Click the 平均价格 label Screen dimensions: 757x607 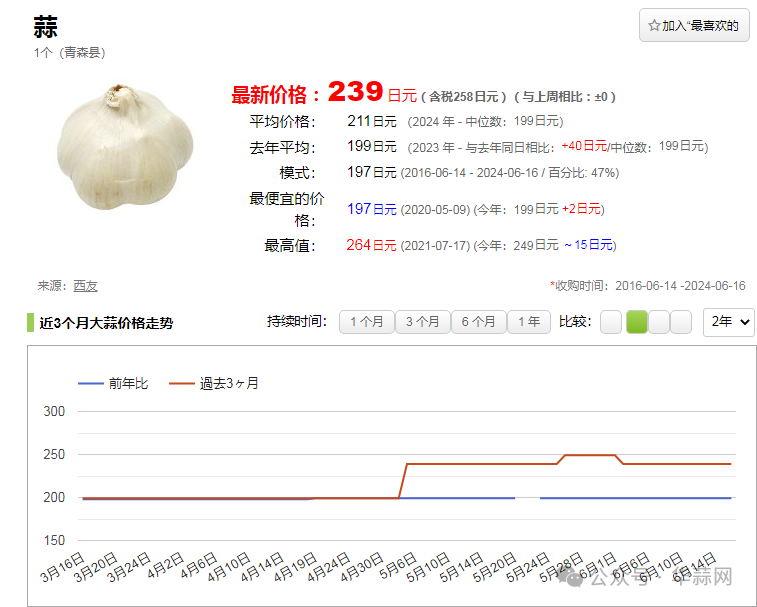(282, 121)
